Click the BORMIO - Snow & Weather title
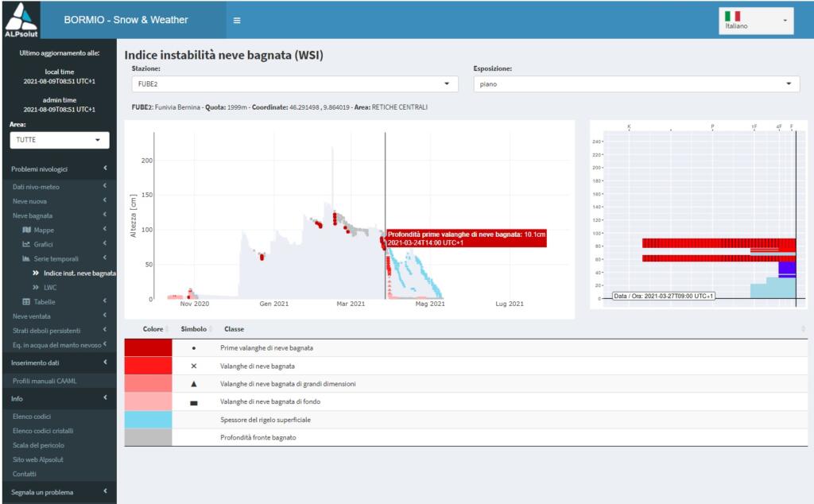Image resolution: width=814 pixels, height=504 pixels. click(x=126, y=20)
